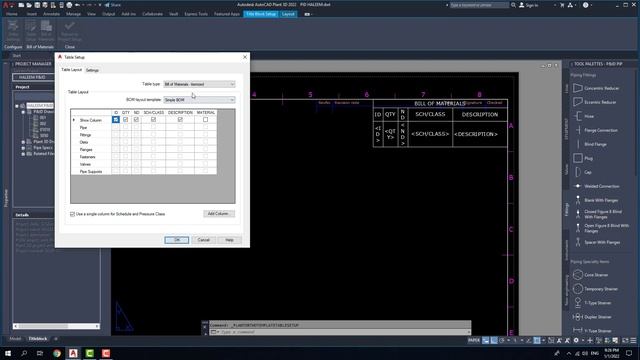Click the Project Manager horizontal scrollbar
Image resolution: width=640 pixels, height=360 pixels.
pyautogui.click(x=57, y=326)
